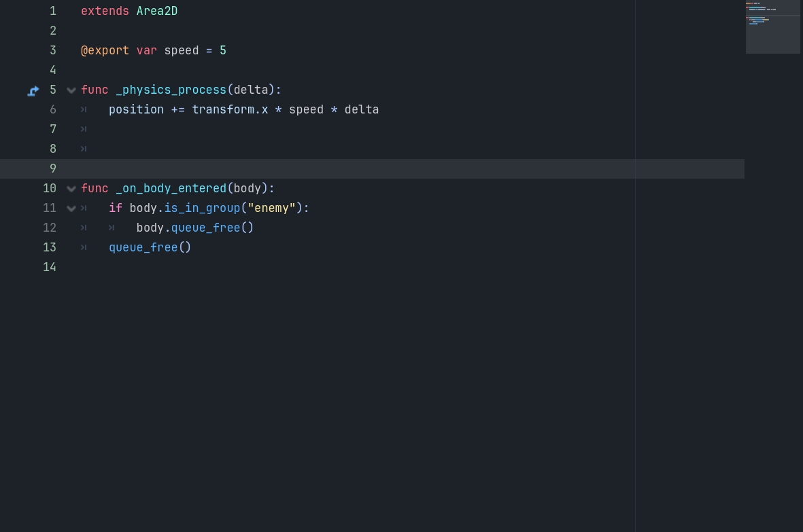The height and width of the screenshot is (532, 803).
Task: Click the queue_free() call on line 13
Action: [150, 247]
